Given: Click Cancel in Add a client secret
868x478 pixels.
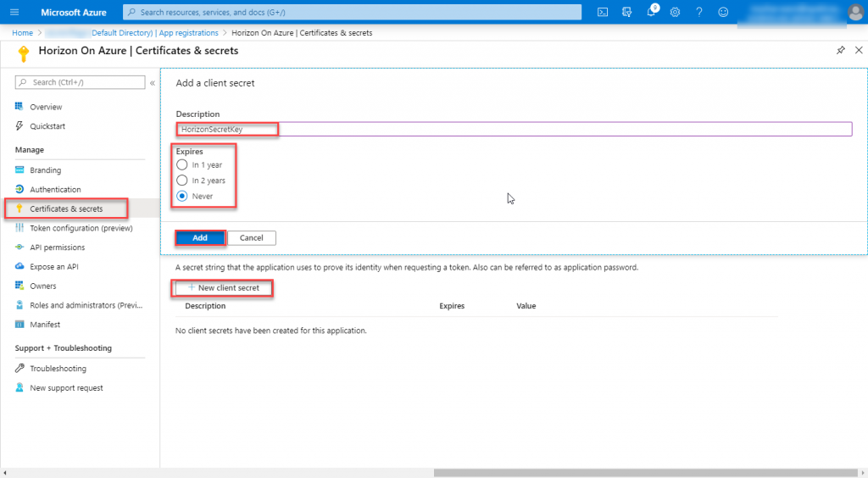Looking at the screenshot, I should coord(251,238).
